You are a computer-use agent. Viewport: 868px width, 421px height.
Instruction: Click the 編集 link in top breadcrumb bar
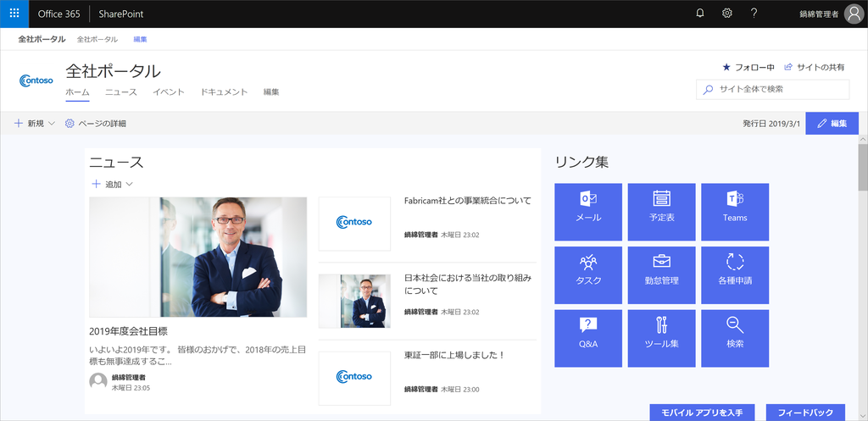pos(140,39)
